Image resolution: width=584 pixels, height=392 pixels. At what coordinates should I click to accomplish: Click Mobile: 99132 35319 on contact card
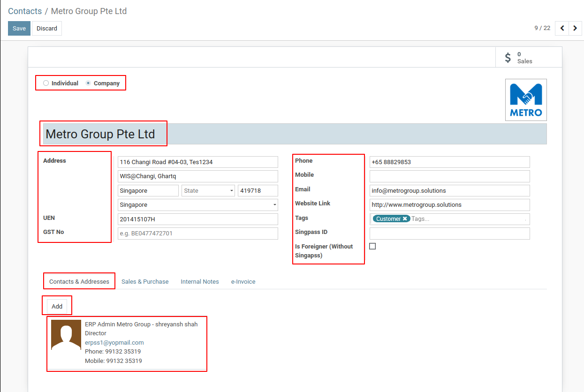point(114,361)
